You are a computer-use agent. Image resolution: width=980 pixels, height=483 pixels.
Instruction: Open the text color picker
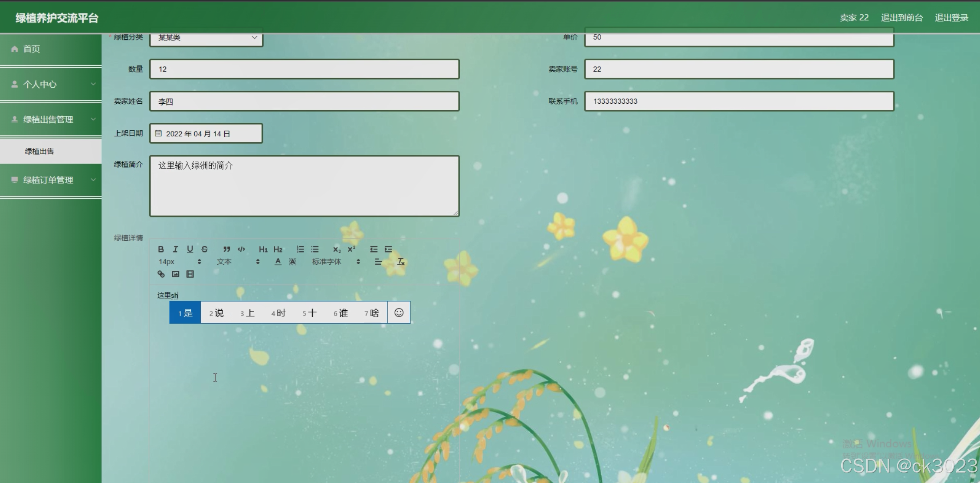point(278,262)
